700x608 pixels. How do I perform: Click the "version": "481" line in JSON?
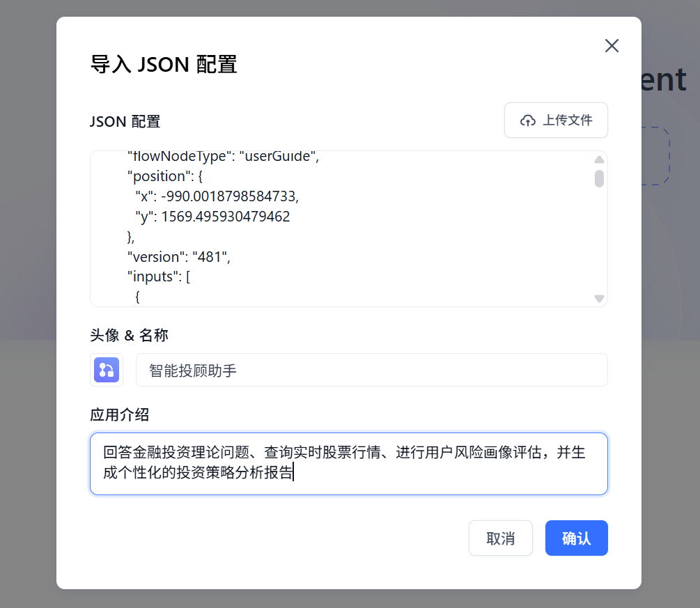click(178, 257)
